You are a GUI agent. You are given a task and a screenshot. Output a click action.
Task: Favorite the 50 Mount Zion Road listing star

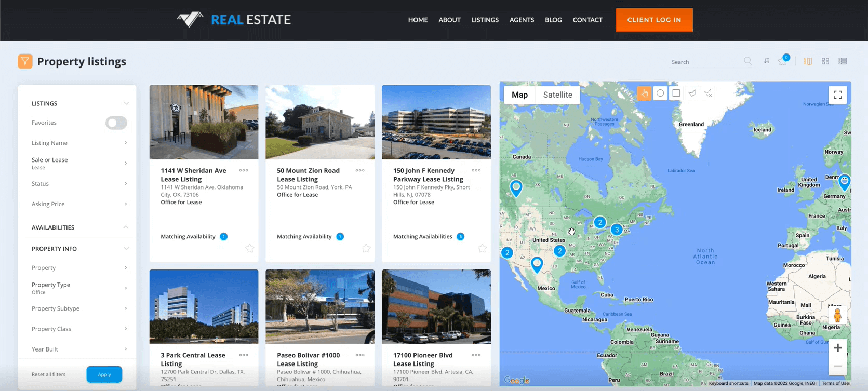pyautogui.click(x=366, y=248)
